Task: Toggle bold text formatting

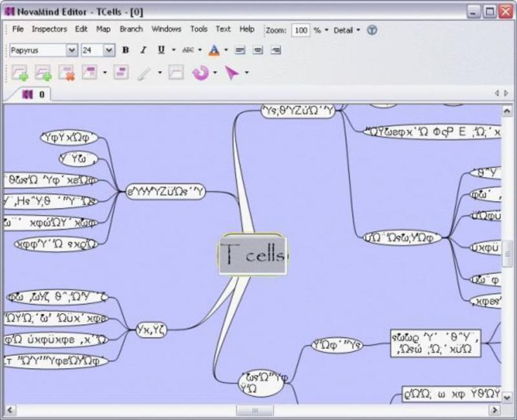Action: (x=125, y=50)
